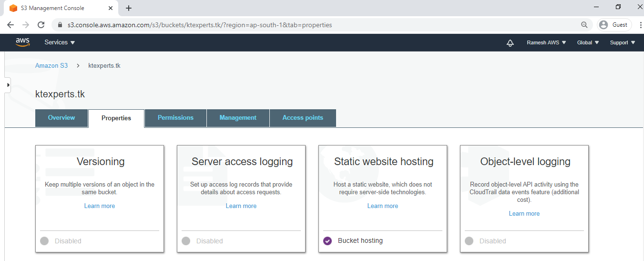
Task: Switch to the Overview tab
Action: coord(61,118)
